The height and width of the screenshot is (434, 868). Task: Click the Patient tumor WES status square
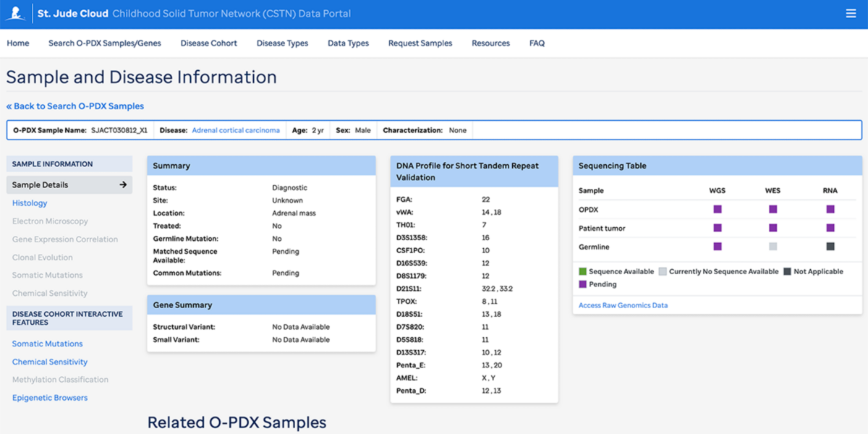pyautogui.click(x=773, y=228)
